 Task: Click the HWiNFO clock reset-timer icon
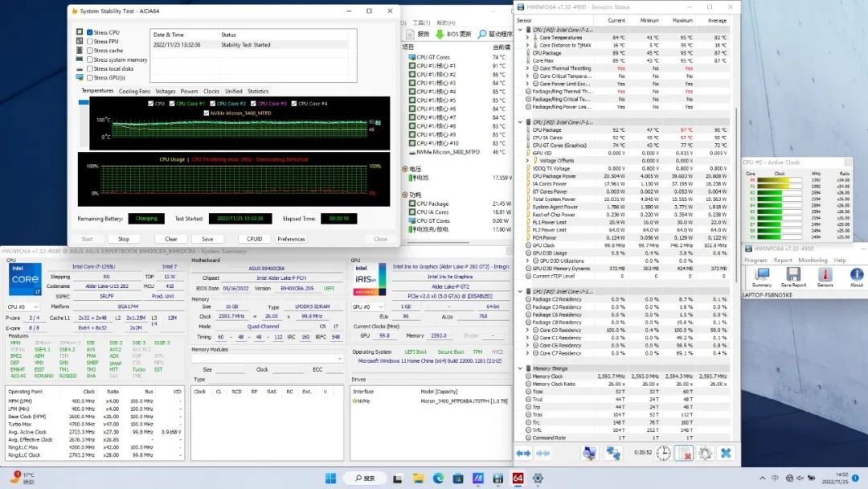(663, 453)
